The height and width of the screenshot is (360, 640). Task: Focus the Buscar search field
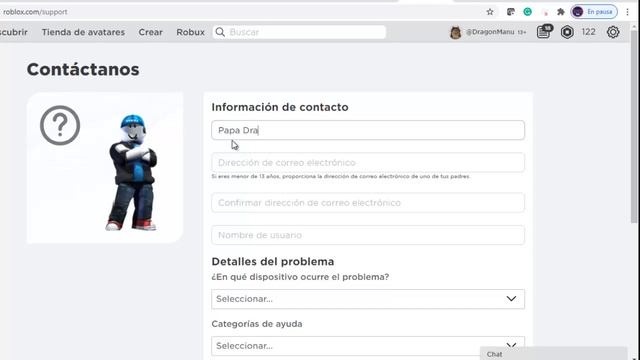[x=299, y=32]
